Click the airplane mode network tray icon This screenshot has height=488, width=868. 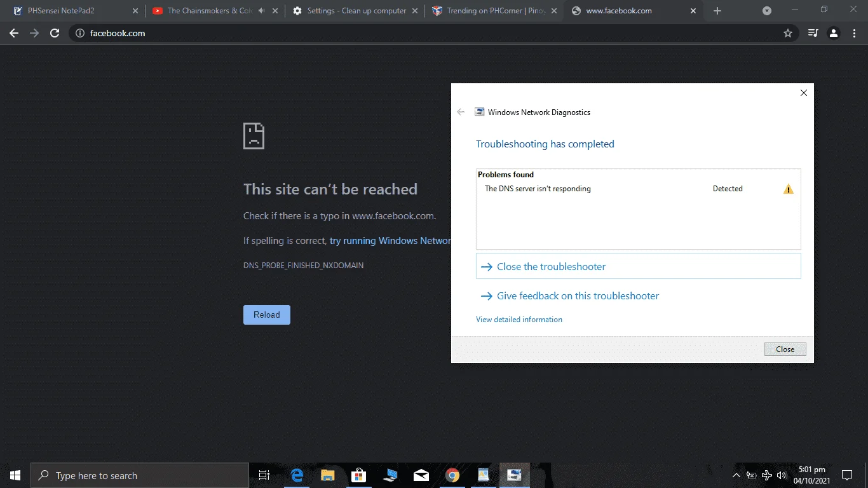(767, 475)
